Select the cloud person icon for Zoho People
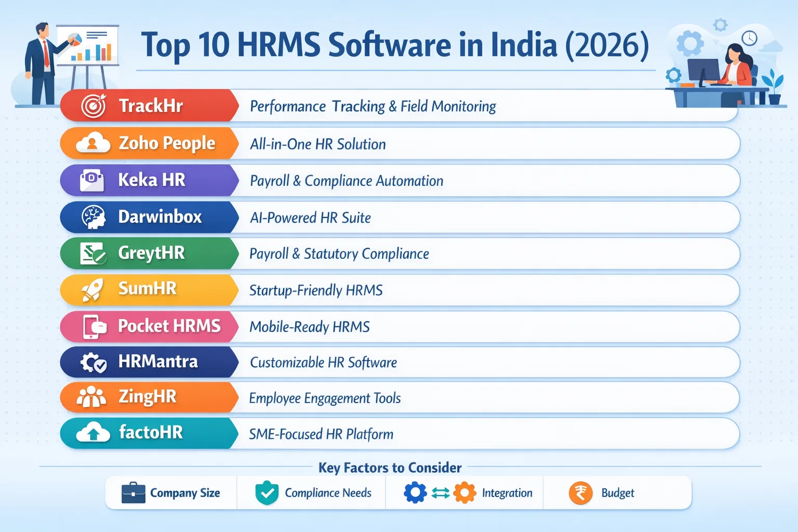 coord(91,143)
